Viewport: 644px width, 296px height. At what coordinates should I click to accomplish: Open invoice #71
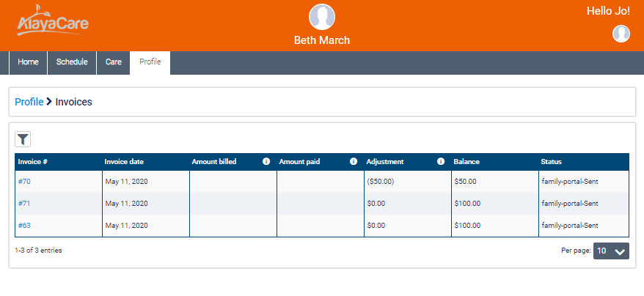(x=24, y=203)
